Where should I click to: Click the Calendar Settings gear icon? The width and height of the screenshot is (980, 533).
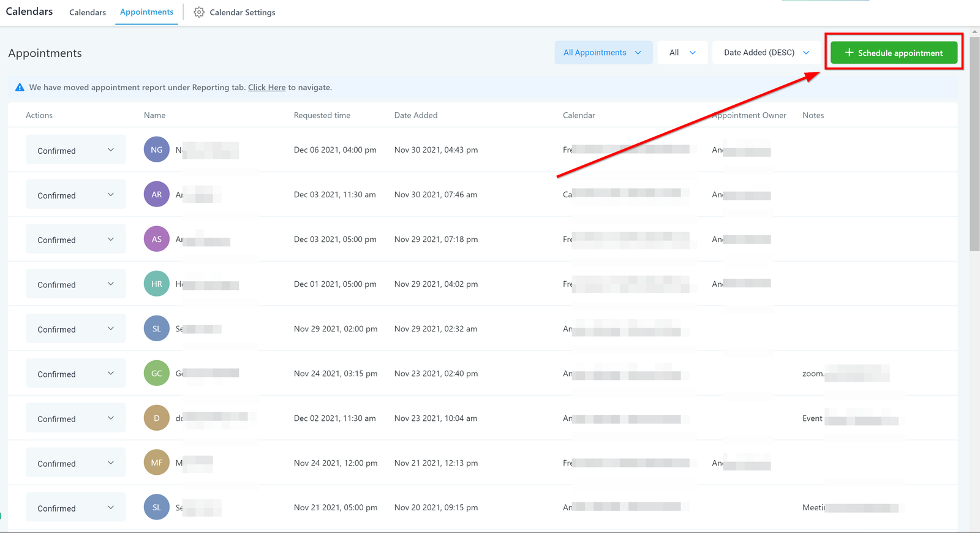[x=199, y=12]
